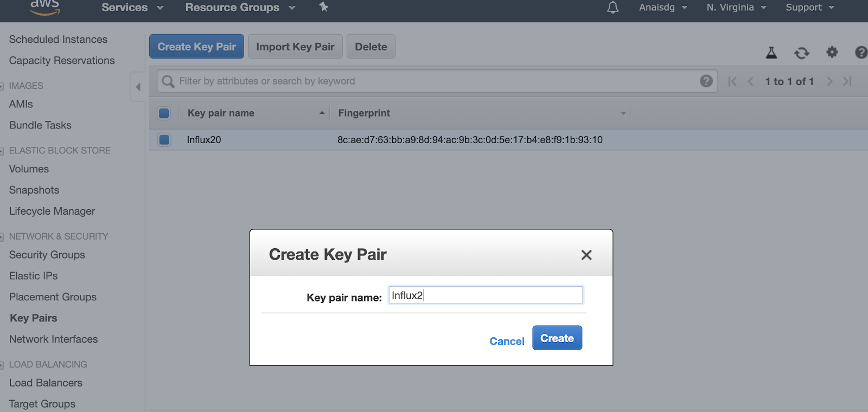This screenshot has width=868, height=412.
Task: Open the notifications bell
Action: 612,8
